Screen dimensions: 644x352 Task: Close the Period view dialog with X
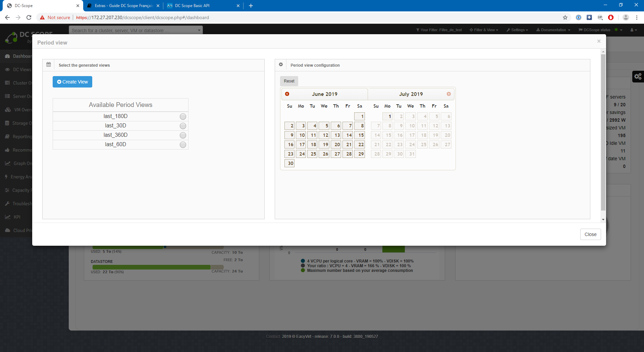(599, 41)
